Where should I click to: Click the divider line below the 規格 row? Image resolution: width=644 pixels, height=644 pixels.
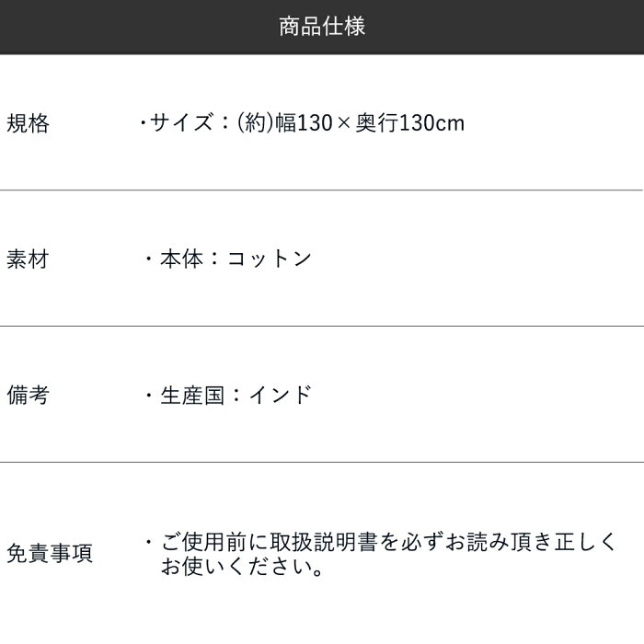click(322, 190)
